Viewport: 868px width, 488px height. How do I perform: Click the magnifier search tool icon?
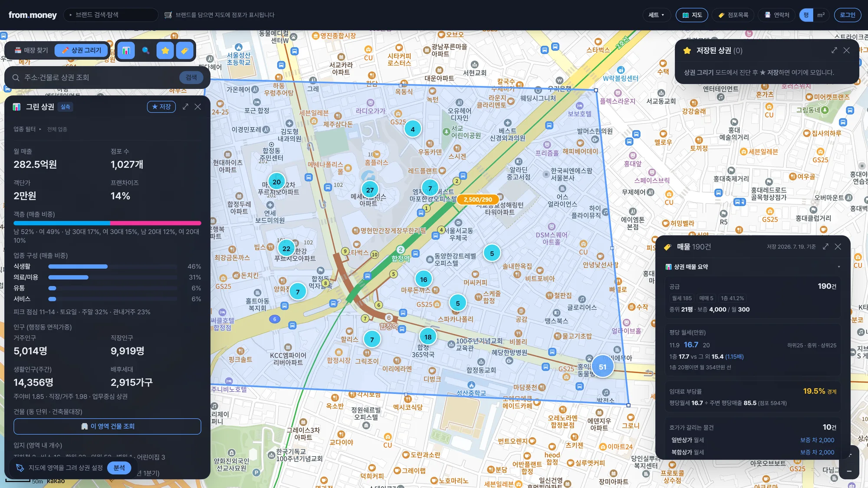point(145,50)
